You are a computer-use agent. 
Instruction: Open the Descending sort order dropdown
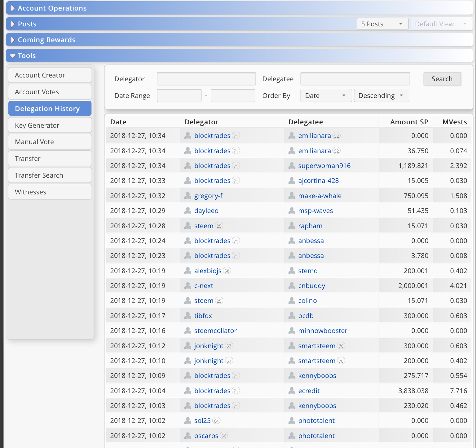381,95
